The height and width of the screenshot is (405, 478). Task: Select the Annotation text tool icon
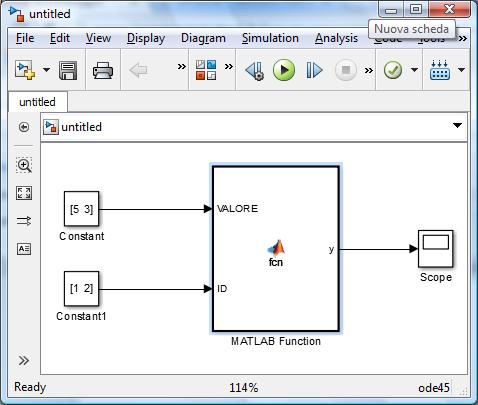[24, 249]
